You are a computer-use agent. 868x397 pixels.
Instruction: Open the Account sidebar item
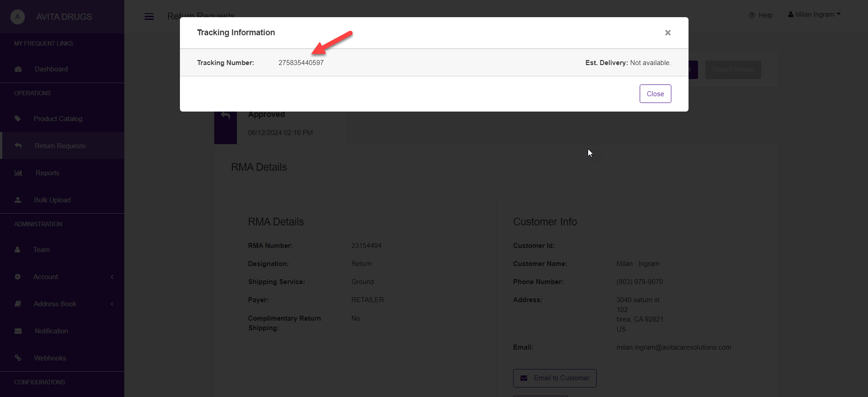62,277
